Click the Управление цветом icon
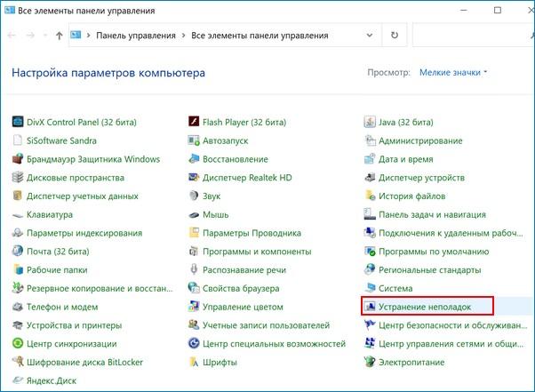 pos(194,307)
